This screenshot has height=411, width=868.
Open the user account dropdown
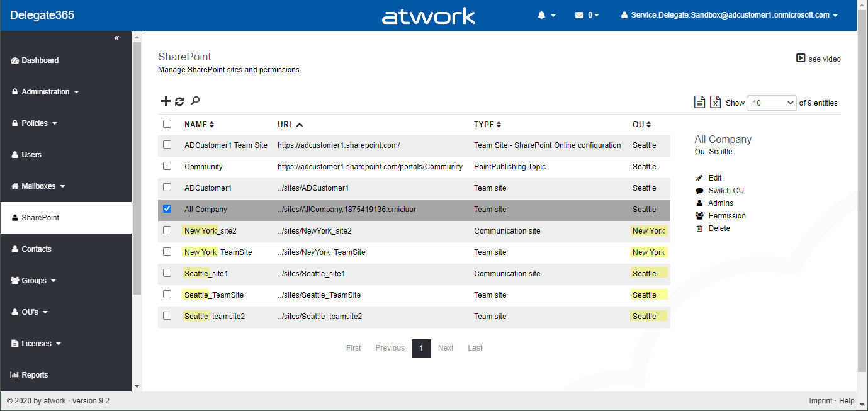click(729, 15)
